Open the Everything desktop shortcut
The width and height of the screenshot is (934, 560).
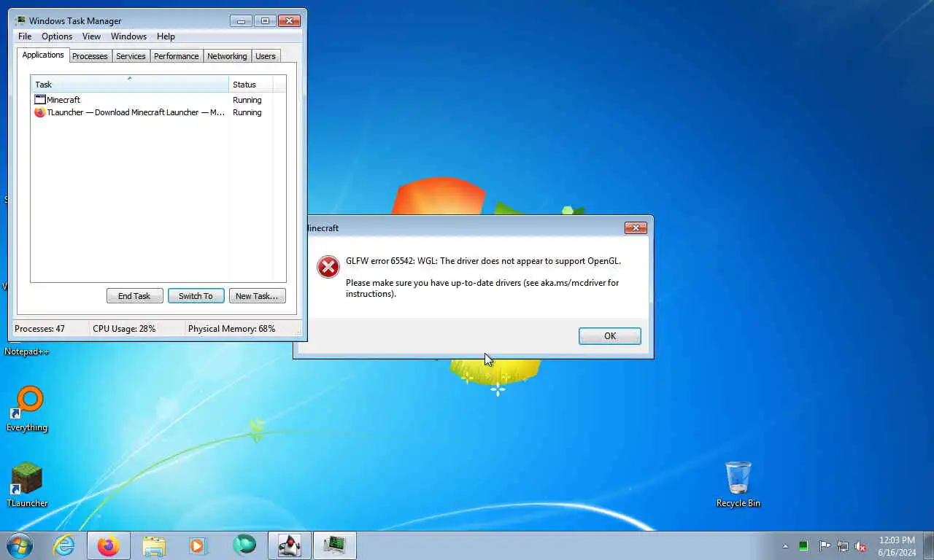27,410
